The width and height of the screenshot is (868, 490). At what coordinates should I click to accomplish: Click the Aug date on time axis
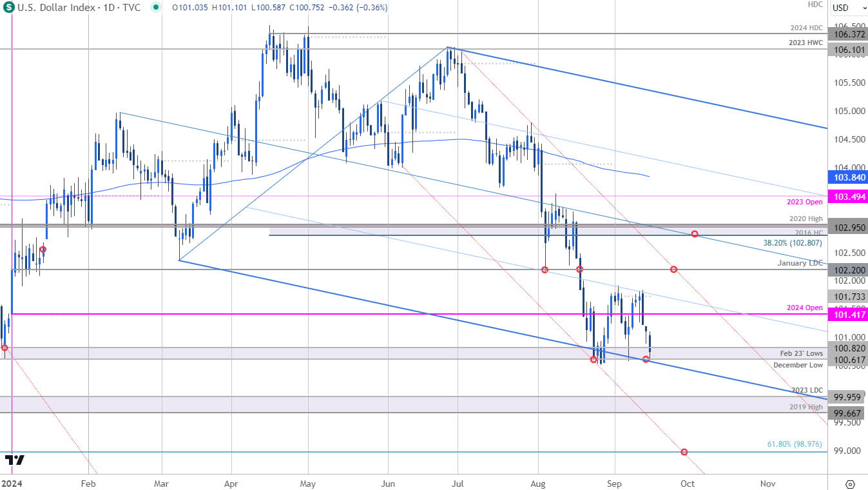[x=538, y=482]
